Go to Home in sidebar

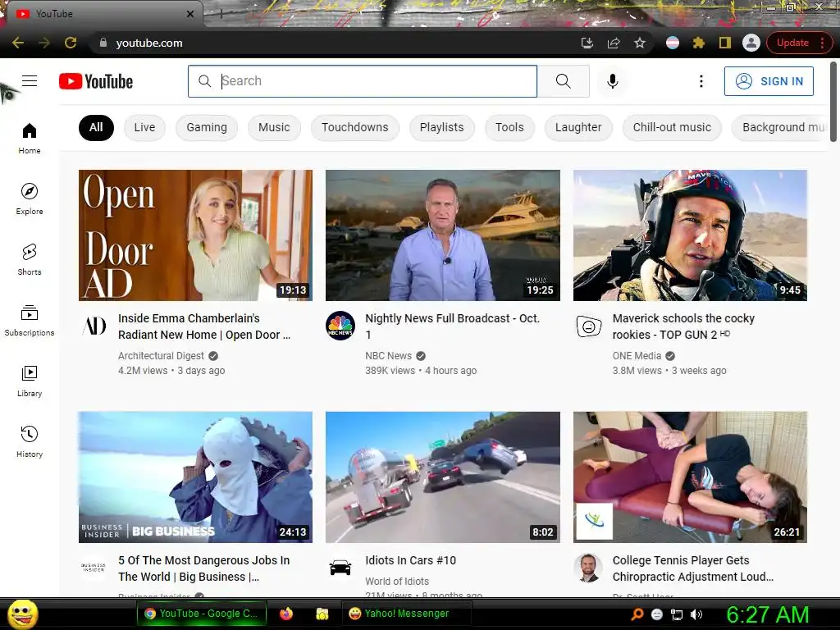(30, 138)
